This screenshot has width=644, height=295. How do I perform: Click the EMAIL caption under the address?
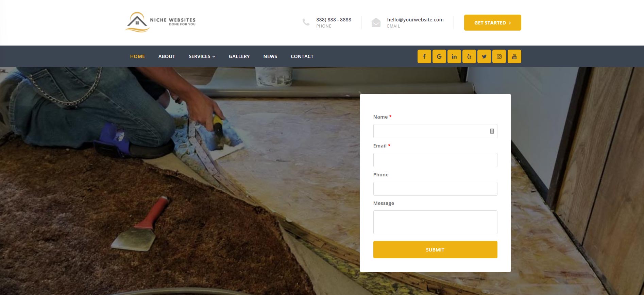[393, 26]
